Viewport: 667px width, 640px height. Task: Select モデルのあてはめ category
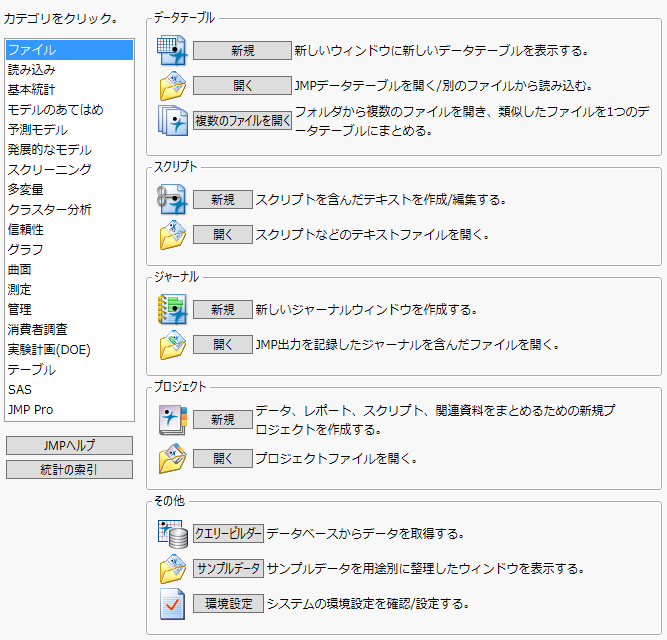(69, 110)
